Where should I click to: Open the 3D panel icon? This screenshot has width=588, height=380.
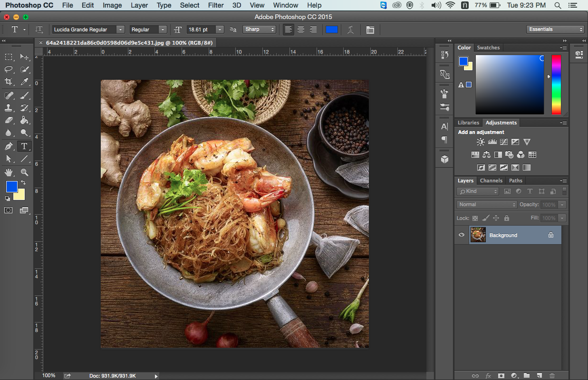pyautogui.click(x=444, y=160)
